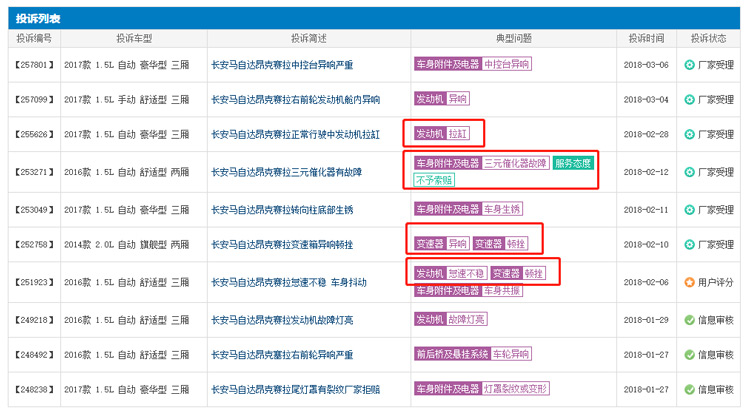
Task: Click complaint number 【253271】
Action: [x=35, y=172]
